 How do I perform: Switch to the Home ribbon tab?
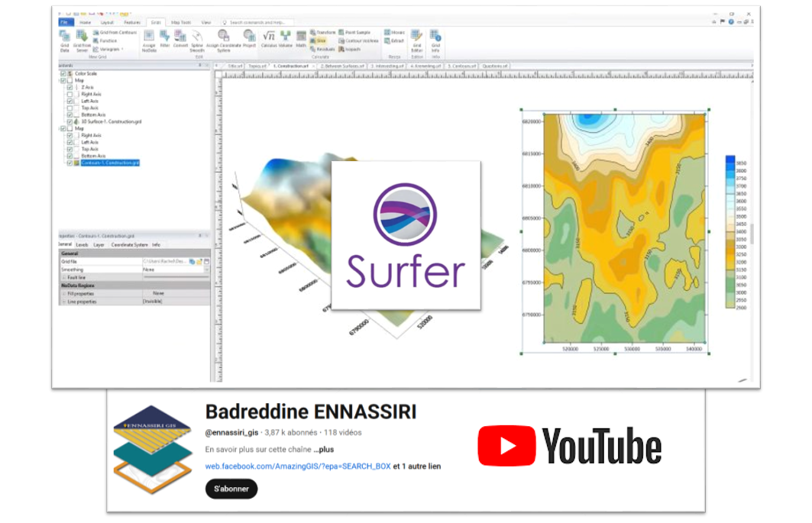point(86,22)
